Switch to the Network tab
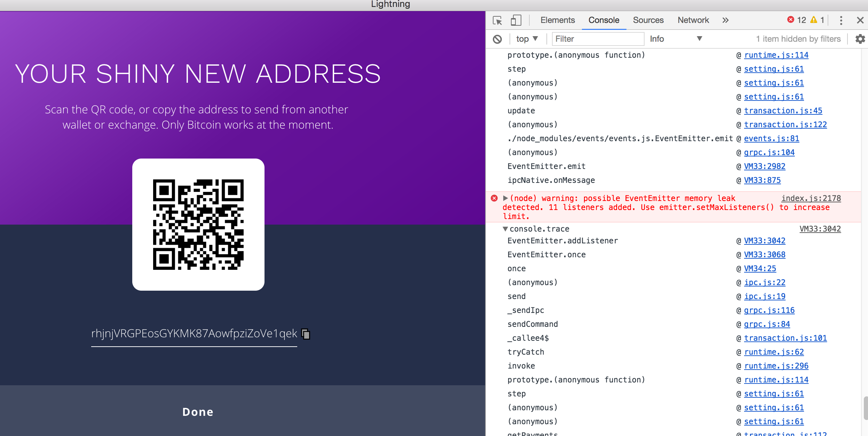The image size is (868, 436). click(x=693, y=21)
